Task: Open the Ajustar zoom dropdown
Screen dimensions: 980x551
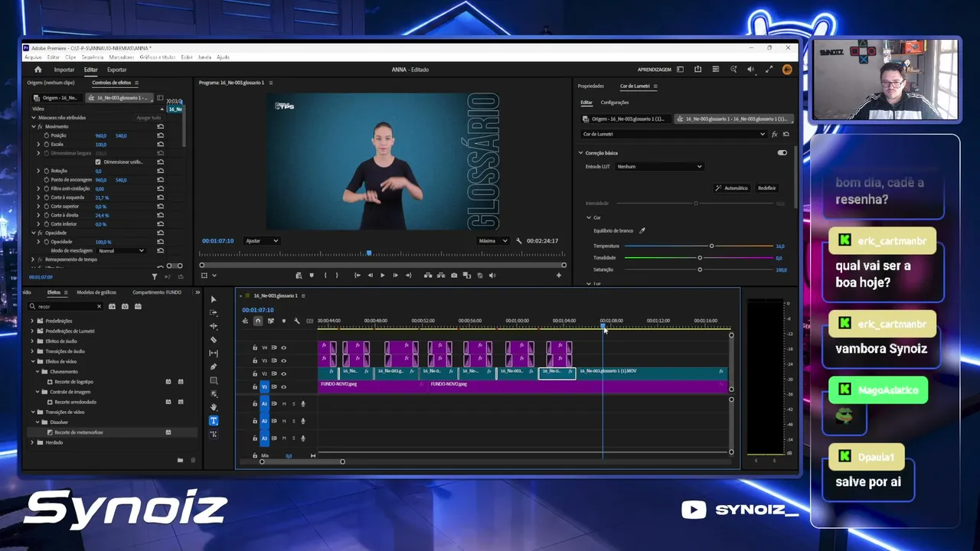Action: point(262,241)
